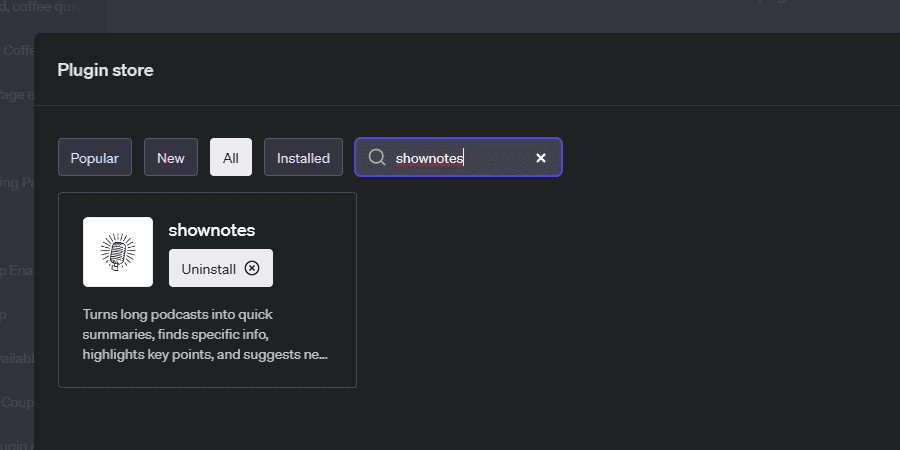Click the magnifier icon in search box

coord(377,157)
